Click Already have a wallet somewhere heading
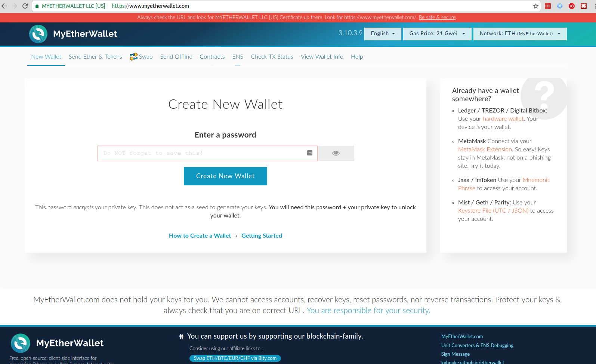The width and height of the screenshot is (596, 364). [x=485, y=95]
